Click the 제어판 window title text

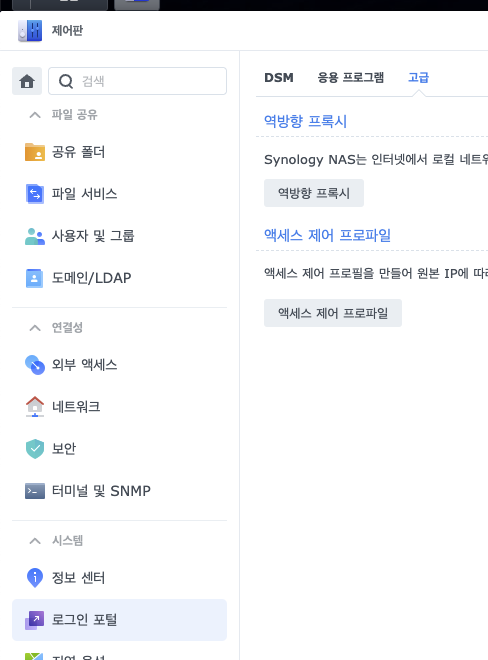click(x=67, y=31)
